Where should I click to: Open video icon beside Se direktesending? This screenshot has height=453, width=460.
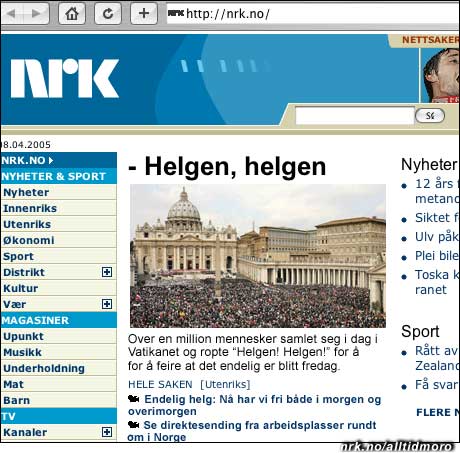pos(134,425)
